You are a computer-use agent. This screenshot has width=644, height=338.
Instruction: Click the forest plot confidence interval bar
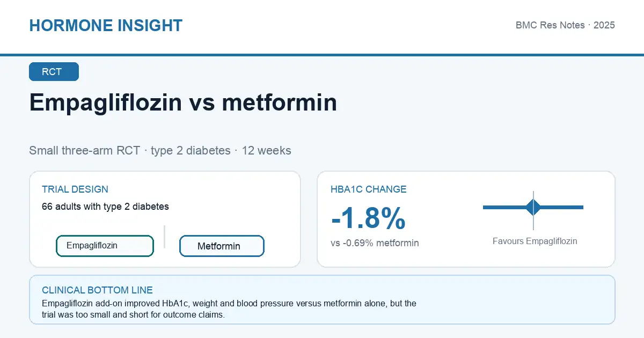[x=533, y=207]
